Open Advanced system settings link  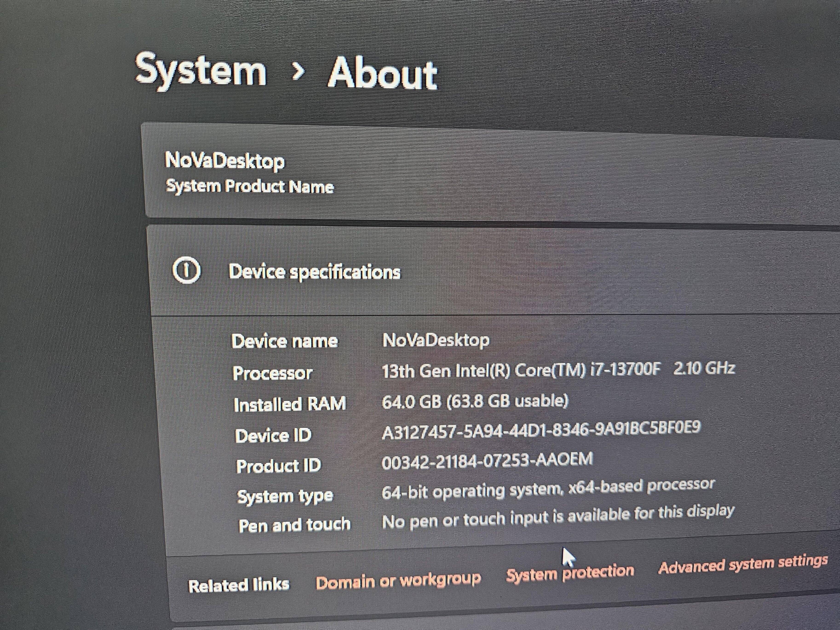[x=743, y=565]
